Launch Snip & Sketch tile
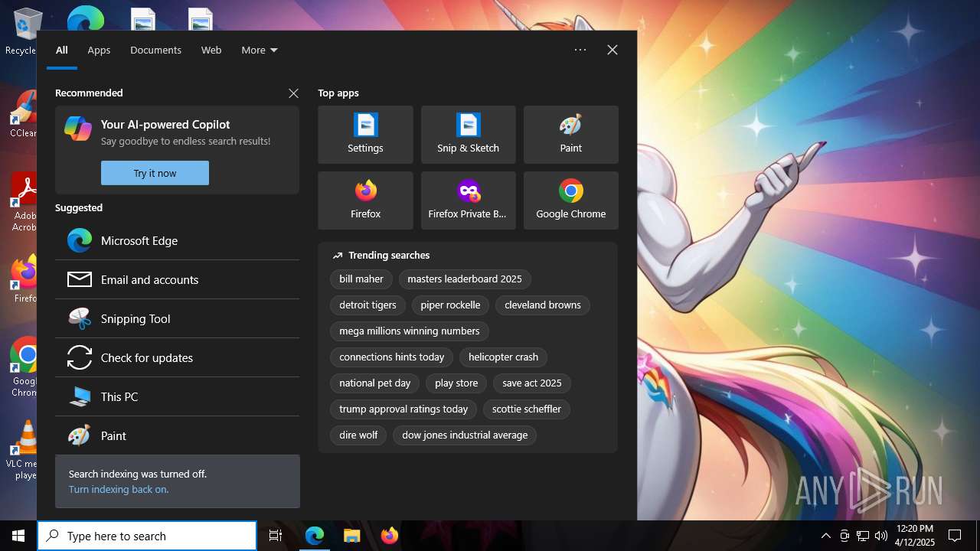 [x=468, y=135]
